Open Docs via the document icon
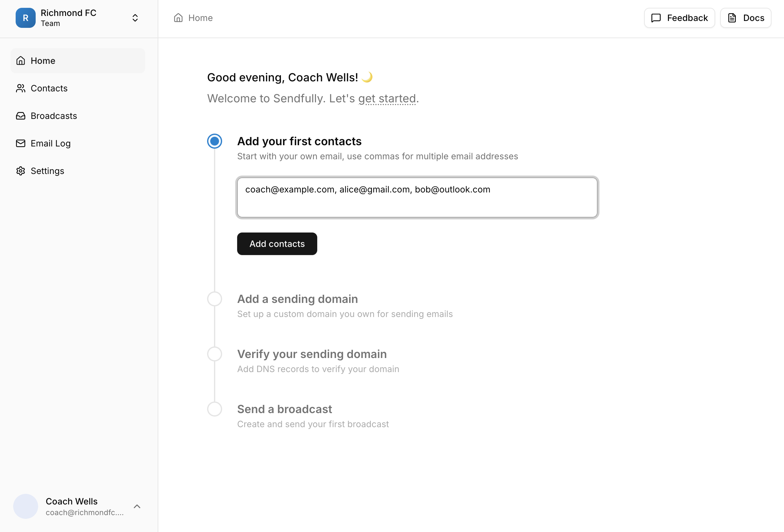The height and width of the screenshot is (532, 784). (731, 18)
